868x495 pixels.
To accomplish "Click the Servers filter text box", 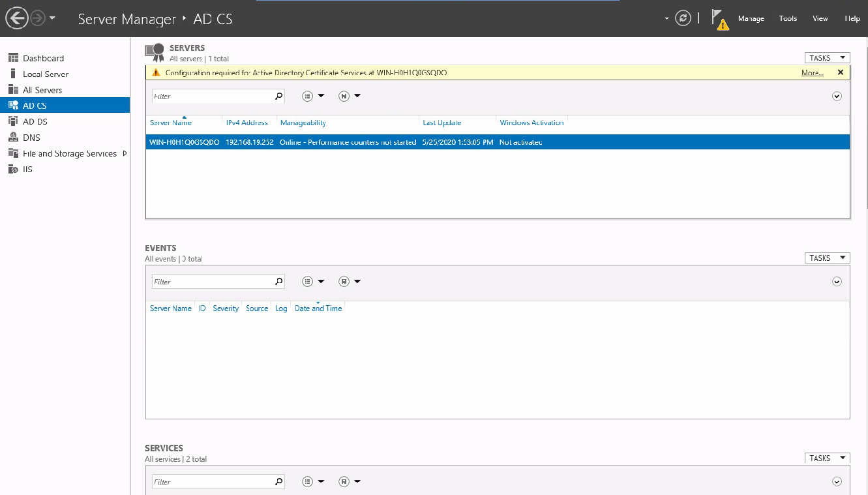I will click(x=213, y=97).
